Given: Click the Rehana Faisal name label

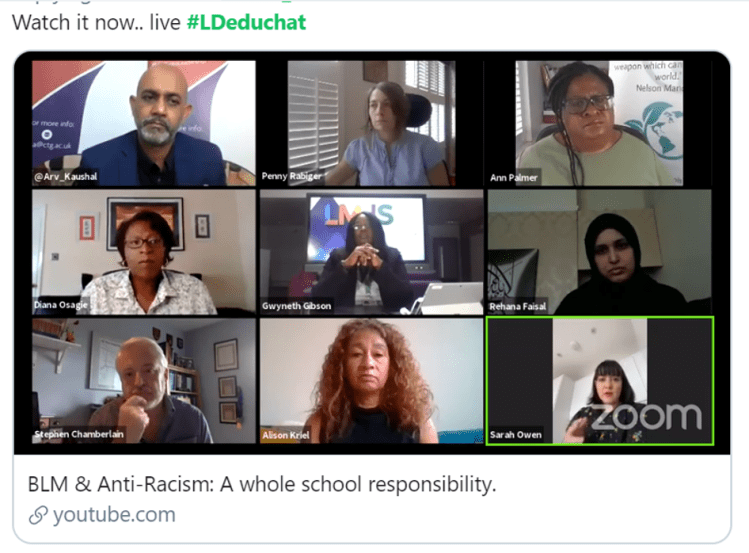Looking at the screenshot, I should [x=517, y=306].
